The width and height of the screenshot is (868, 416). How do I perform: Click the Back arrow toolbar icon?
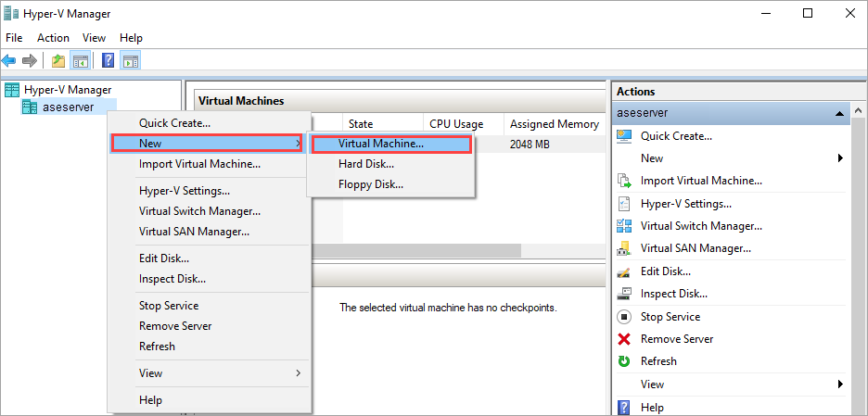point(9,60)
